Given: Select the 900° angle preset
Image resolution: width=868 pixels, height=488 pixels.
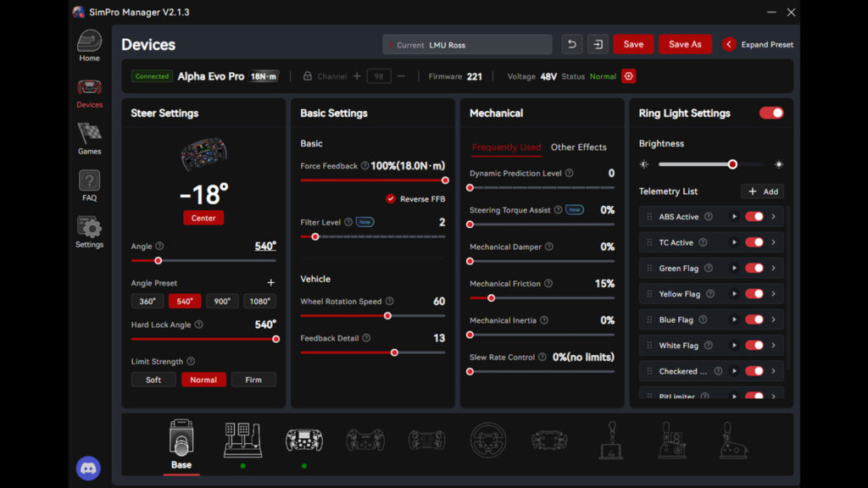Looking at the screenshot, I should pyautogui.click(x=221, y=302).
